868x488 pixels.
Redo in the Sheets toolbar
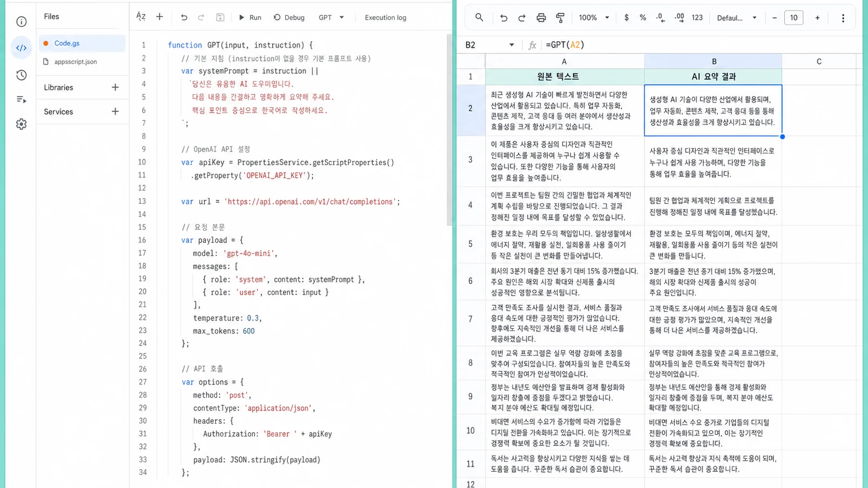522,18
